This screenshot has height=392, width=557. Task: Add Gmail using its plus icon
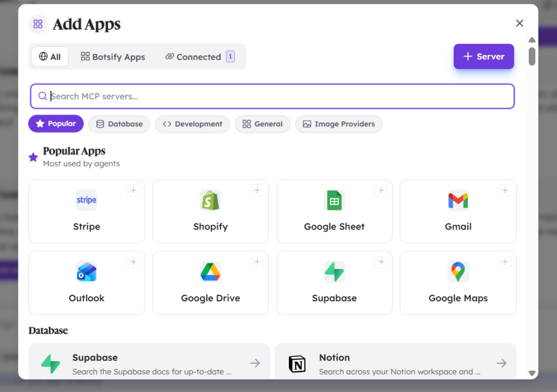505,191
